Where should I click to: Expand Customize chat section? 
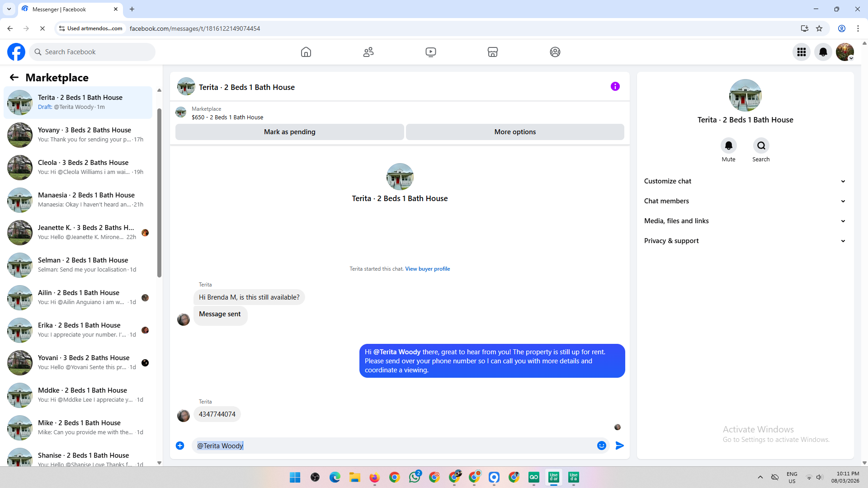[x=745, y=181]
